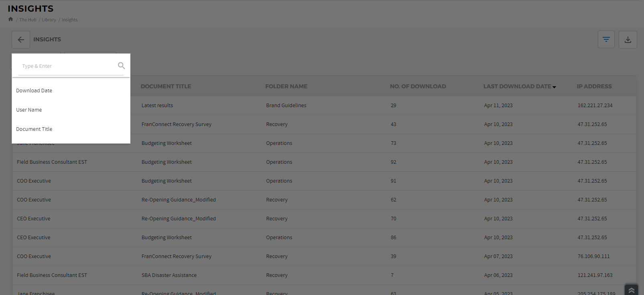Click the back arrow button beside Insights
The height and width of the screenshot is (295, 644).
coord(21,40)
